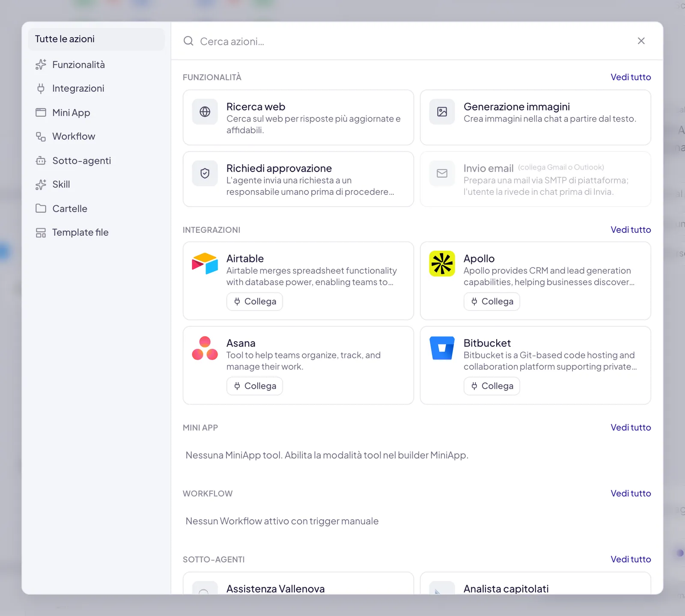Select the Tutte le azioni tab
The image size is (685, 616).
(96, 39)
